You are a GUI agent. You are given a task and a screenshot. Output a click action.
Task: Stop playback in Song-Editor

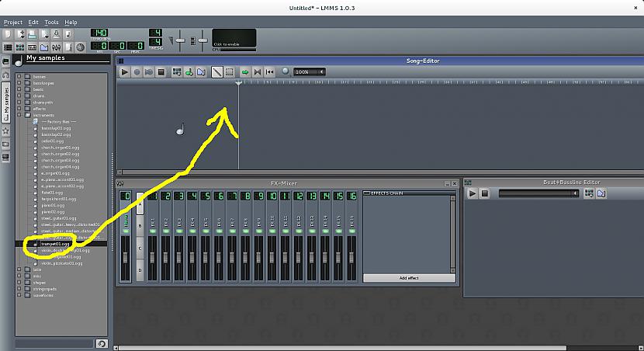[161, 72]
